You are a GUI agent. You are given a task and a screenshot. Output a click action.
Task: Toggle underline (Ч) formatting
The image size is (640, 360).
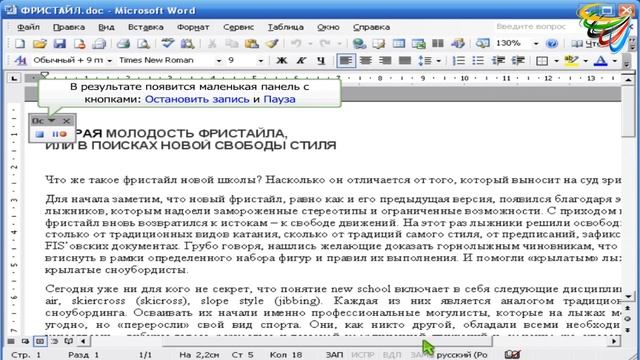coord(321,61)
